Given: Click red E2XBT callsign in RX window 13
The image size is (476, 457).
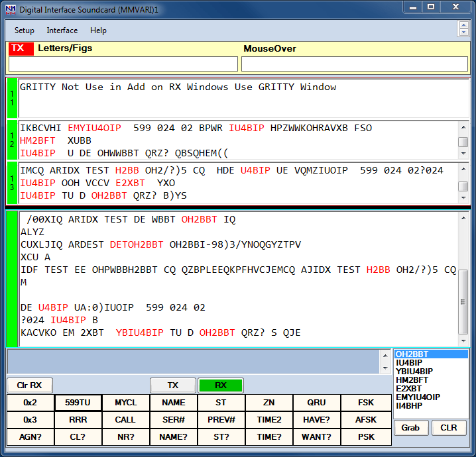Looking at the screenshot, I should 130,183.
